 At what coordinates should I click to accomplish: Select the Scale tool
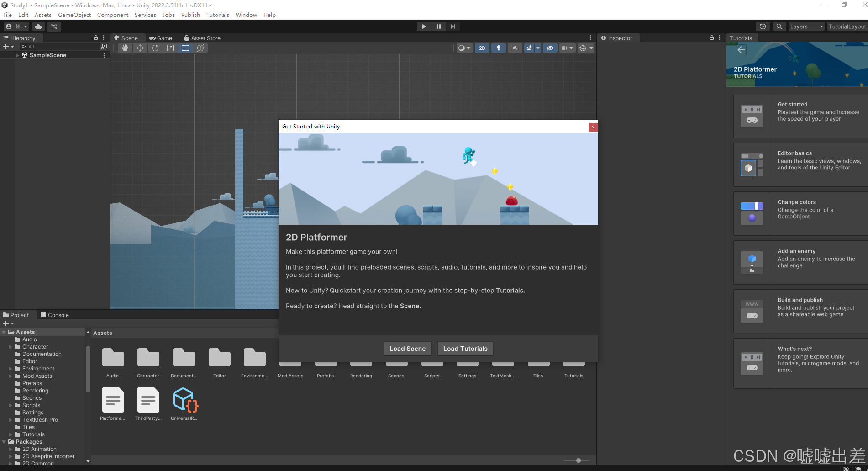coord(170,48)
